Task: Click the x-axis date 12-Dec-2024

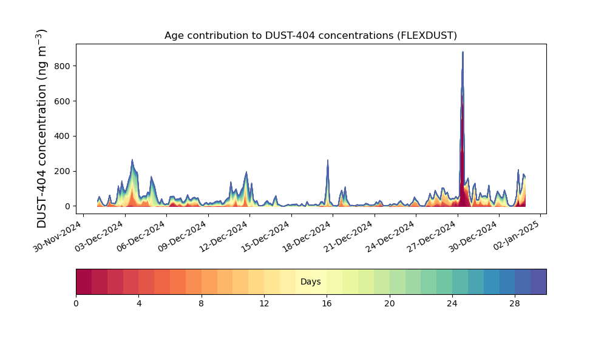Action: (x=224, y=236)
